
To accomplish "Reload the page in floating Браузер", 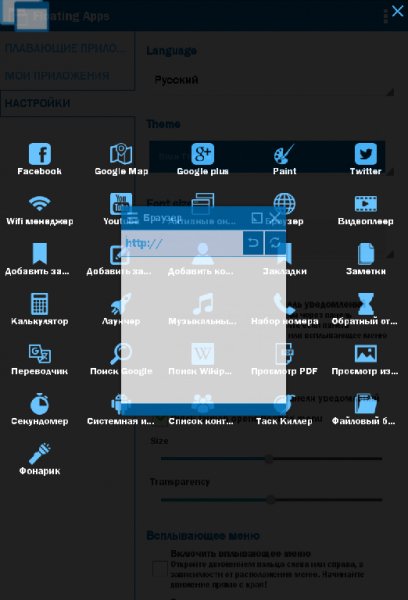I will (x=275, y=243).
